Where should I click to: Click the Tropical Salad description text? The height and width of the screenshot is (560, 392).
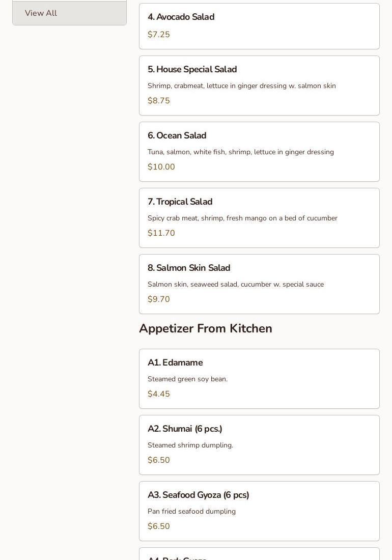[242, 218]
